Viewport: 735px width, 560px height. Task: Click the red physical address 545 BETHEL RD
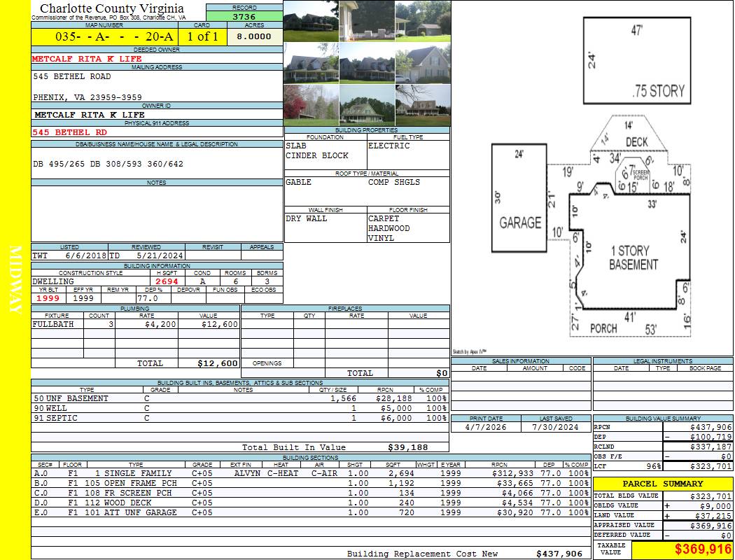point(70,132)
